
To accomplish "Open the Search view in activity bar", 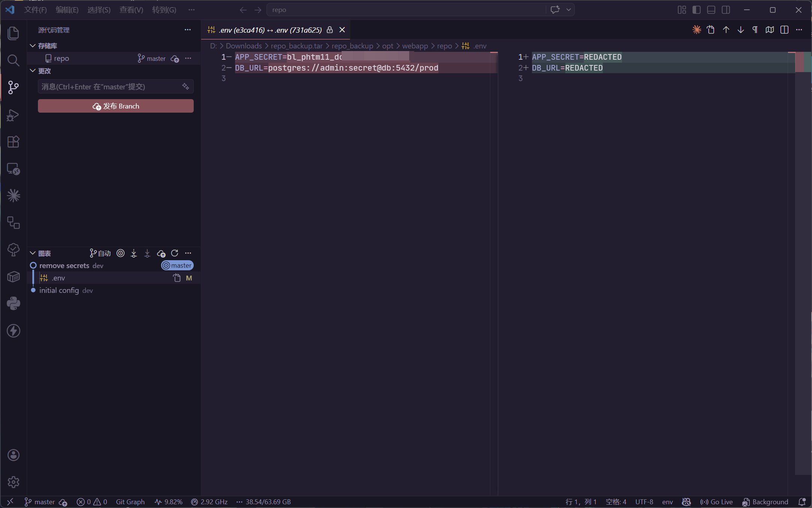I will click(14, 60).
